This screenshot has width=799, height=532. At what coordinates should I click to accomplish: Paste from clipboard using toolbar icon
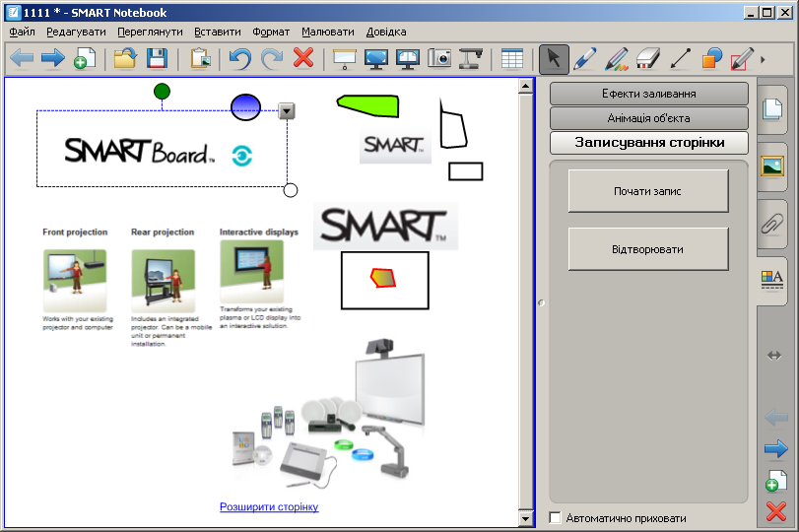[x=200, y=58]
